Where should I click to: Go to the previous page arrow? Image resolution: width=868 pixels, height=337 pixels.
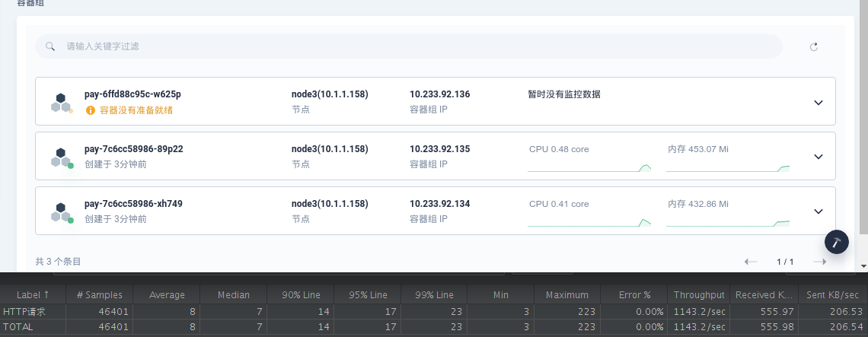pos(751,262)
